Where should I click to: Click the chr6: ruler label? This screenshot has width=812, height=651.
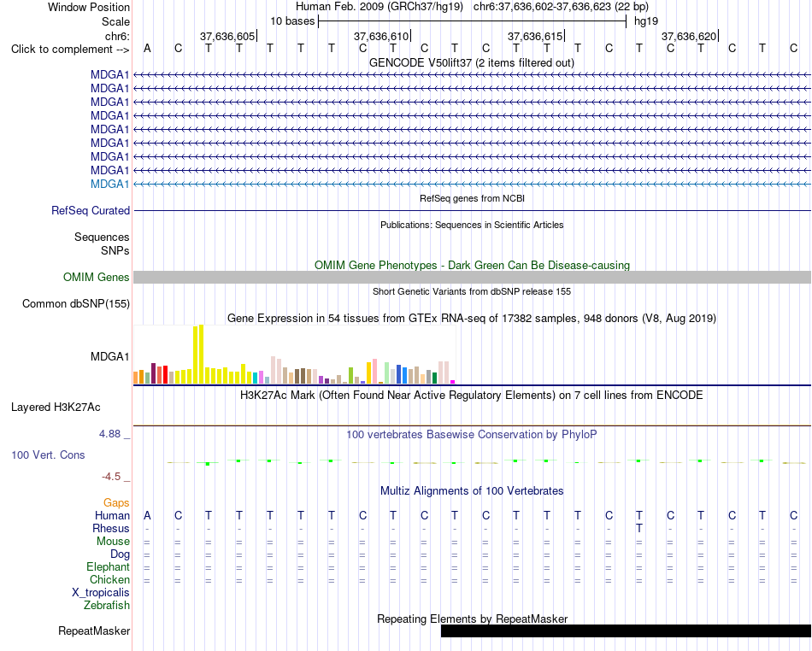click(x=117, y=36)
